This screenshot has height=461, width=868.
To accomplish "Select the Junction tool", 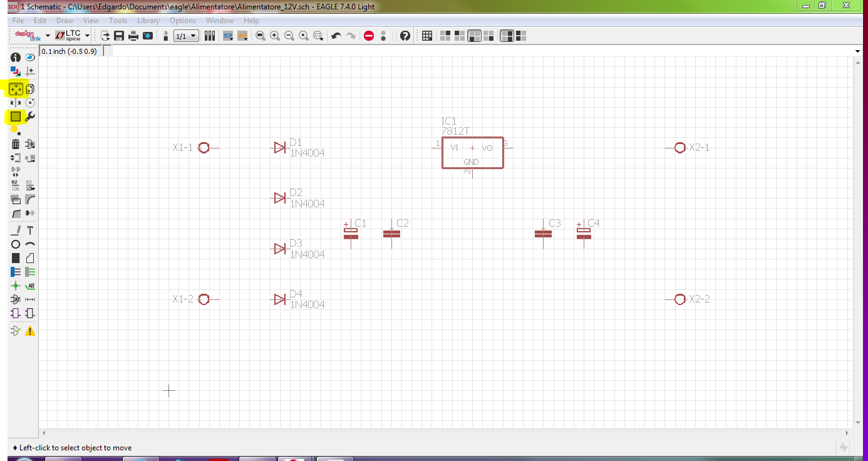I will [x=16, y=286].
